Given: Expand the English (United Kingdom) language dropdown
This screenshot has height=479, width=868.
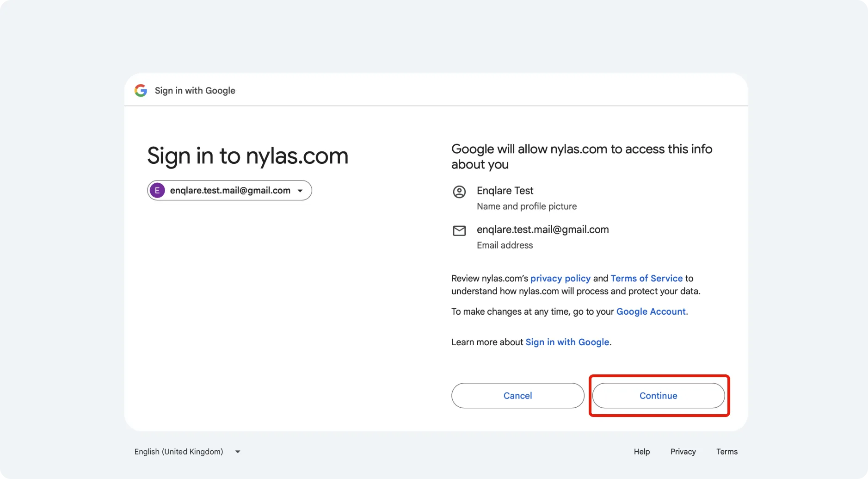Looking at the screenshot, I should (x=187, y=452).
